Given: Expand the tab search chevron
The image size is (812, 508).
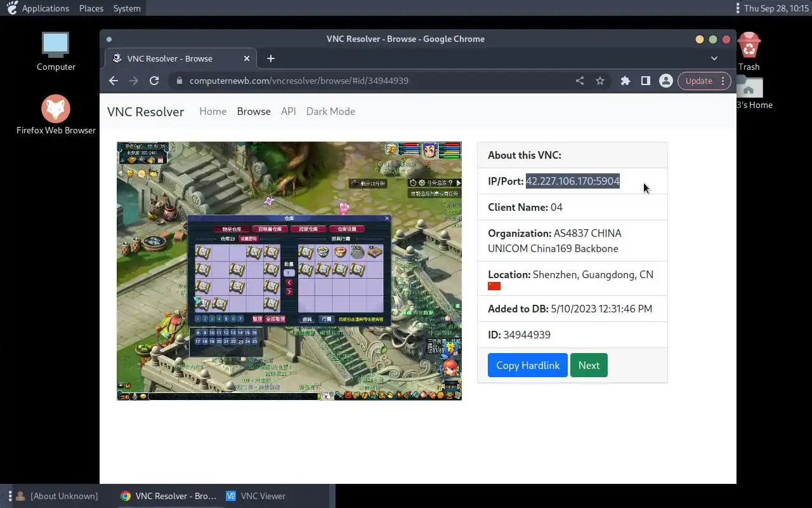Looking at the screenshot, I should [x=714, y=58].
